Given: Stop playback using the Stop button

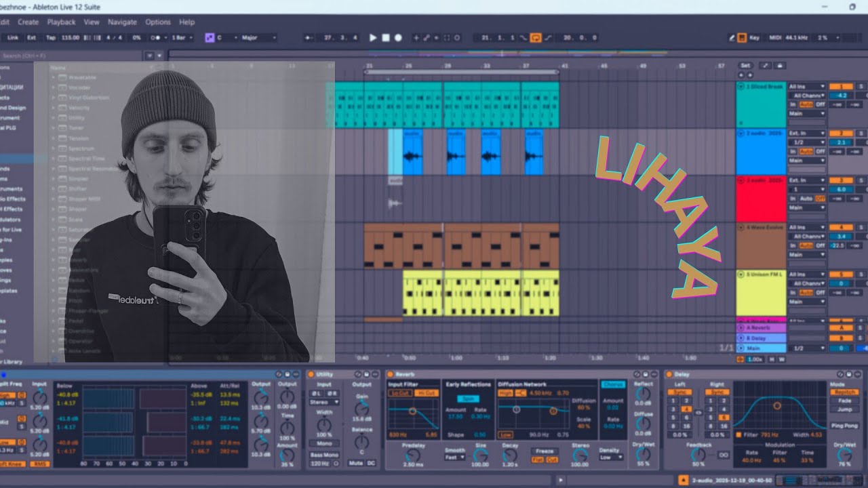Looking at the screenshot, I should coord(385,38).
